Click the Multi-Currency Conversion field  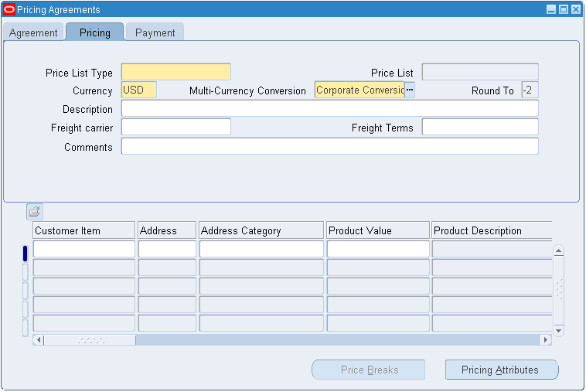[359, 90]
